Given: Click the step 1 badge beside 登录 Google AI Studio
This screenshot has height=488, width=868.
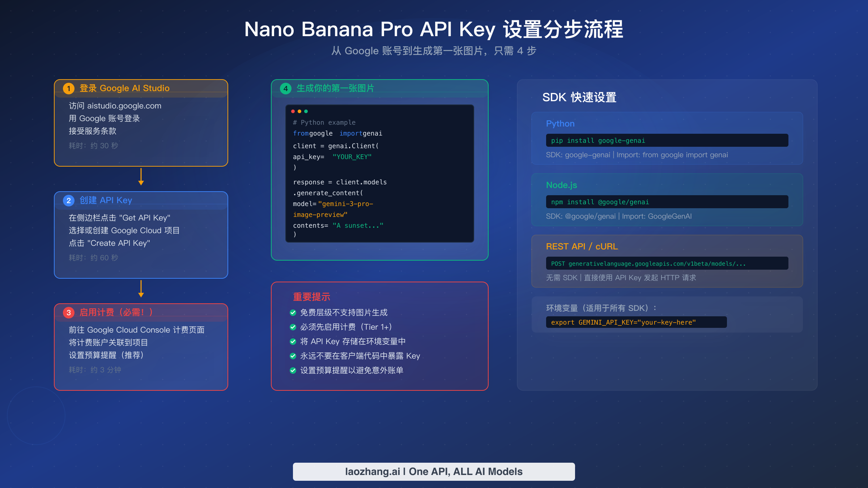Looking at the screenshot, I should tap(68, 88).
